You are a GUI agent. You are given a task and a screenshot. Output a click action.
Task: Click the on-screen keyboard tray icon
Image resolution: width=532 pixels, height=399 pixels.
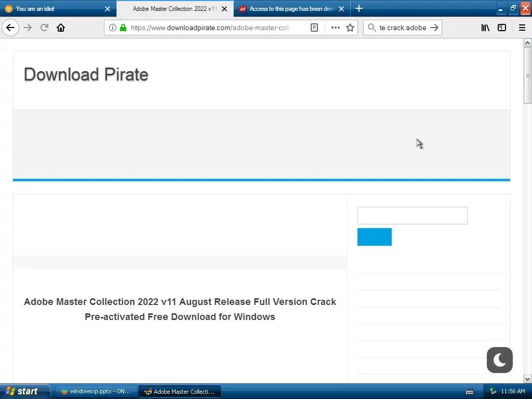[470, 392]
